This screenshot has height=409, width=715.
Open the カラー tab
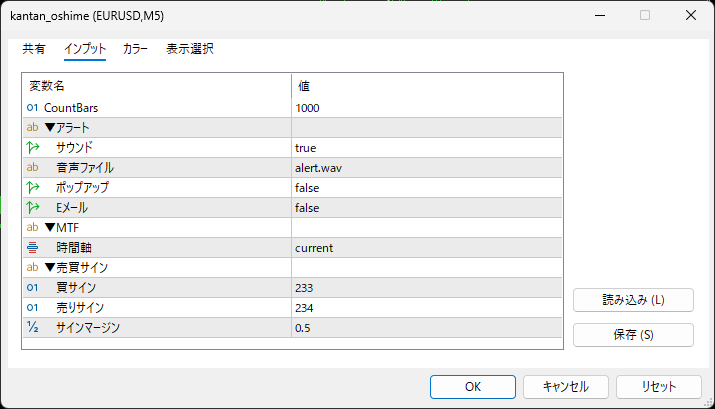(135, 49)
